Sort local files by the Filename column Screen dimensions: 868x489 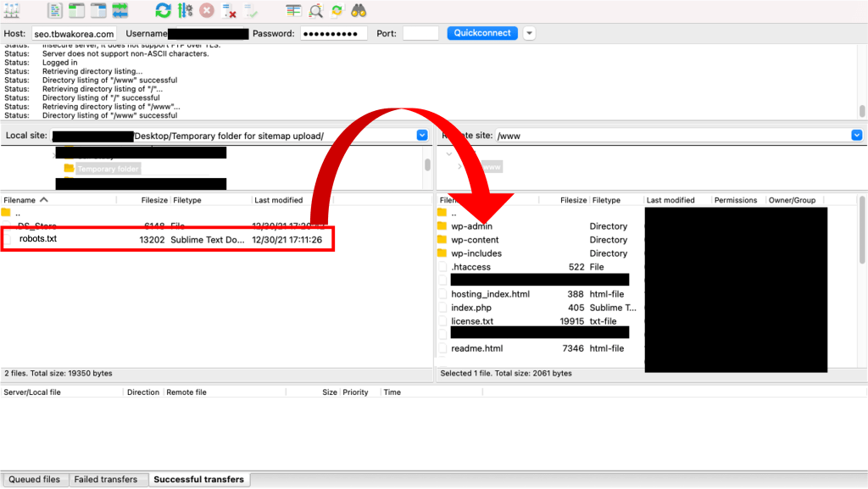[58, 200]
